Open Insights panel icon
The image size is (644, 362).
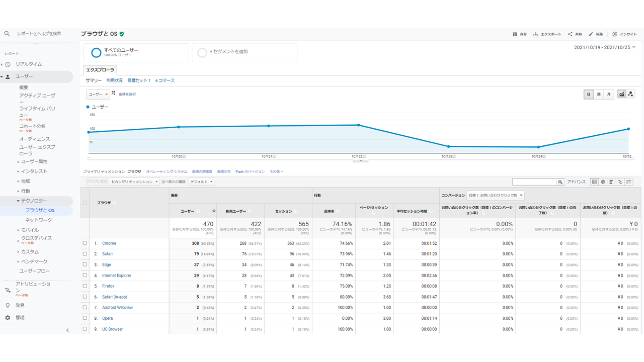(x=615, y=34)
